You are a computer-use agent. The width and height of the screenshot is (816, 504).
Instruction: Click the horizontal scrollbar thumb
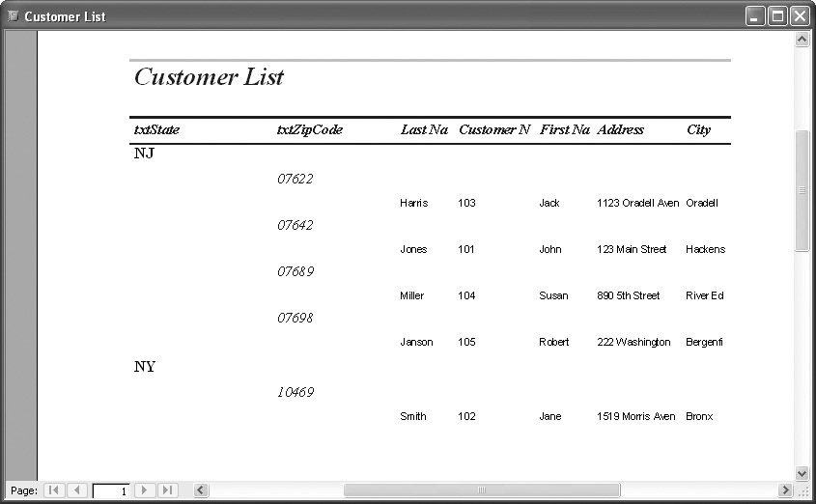tap(481, 490)
